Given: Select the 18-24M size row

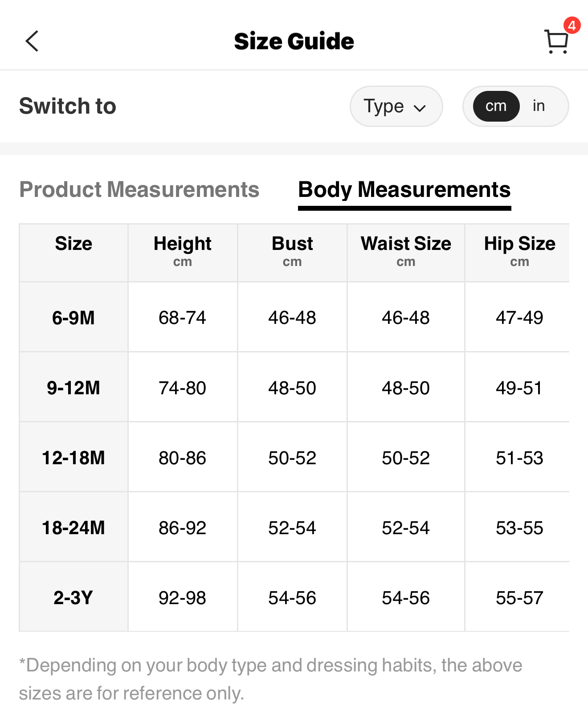Looking at the screenshot, I should click(73, 528).
